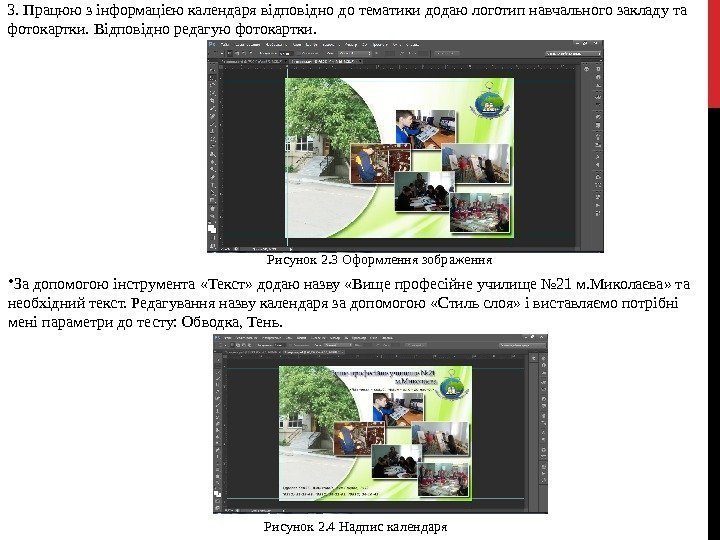720x540 pixels.
Task: Switch to the second document tab in Figure 2.3
Action: [325, 61]
